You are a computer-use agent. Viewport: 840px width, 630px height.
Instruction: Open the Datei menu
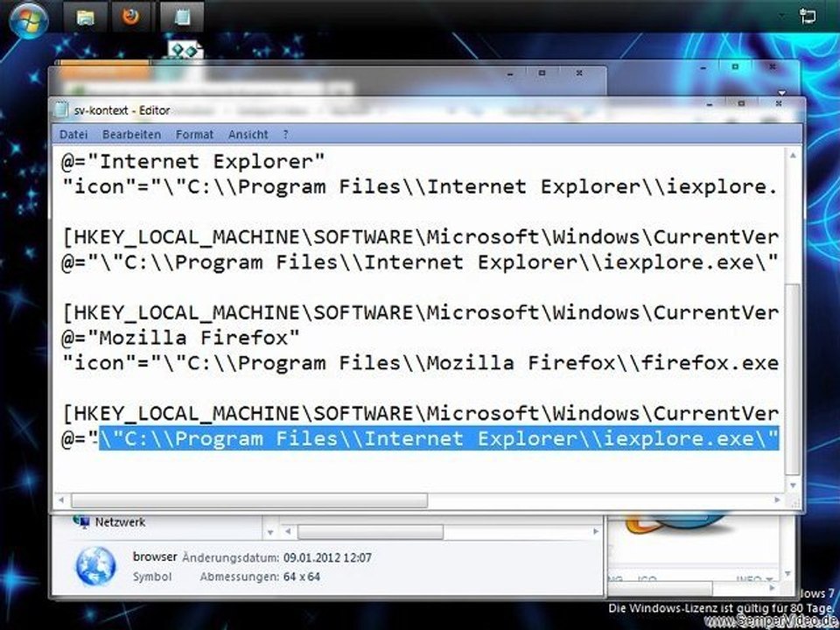(73, 135)
